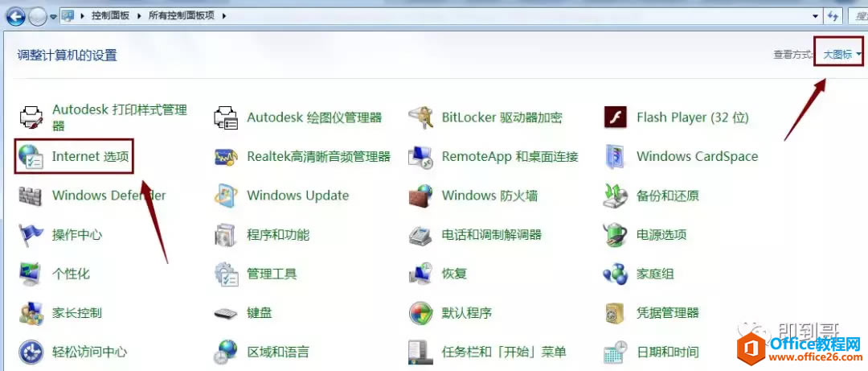Open the 电源选项 text link

pos(661,234)
